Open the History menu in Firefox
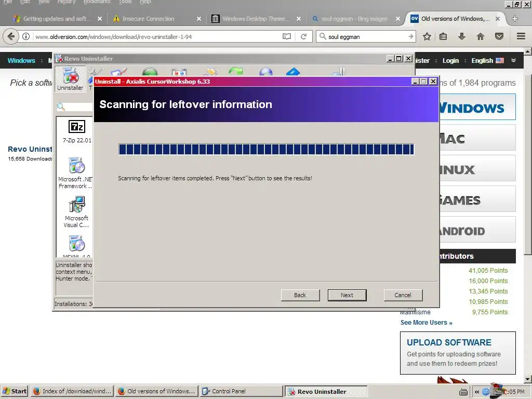Image resolution: width=532 pixels, height=399 pixels. pyautogui.click(x=66, y=2)
